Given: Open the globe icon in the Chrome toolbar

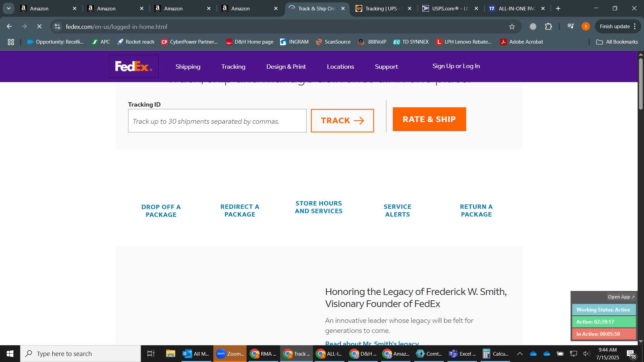Looking at the screenshot, I should (533, 26).
